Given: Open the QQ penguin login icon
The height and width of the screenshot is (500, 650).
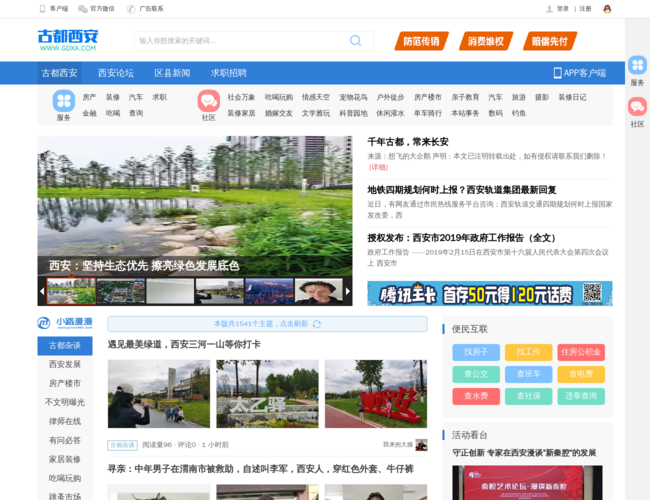Looking at the screenshot, I should pos(607,9).
